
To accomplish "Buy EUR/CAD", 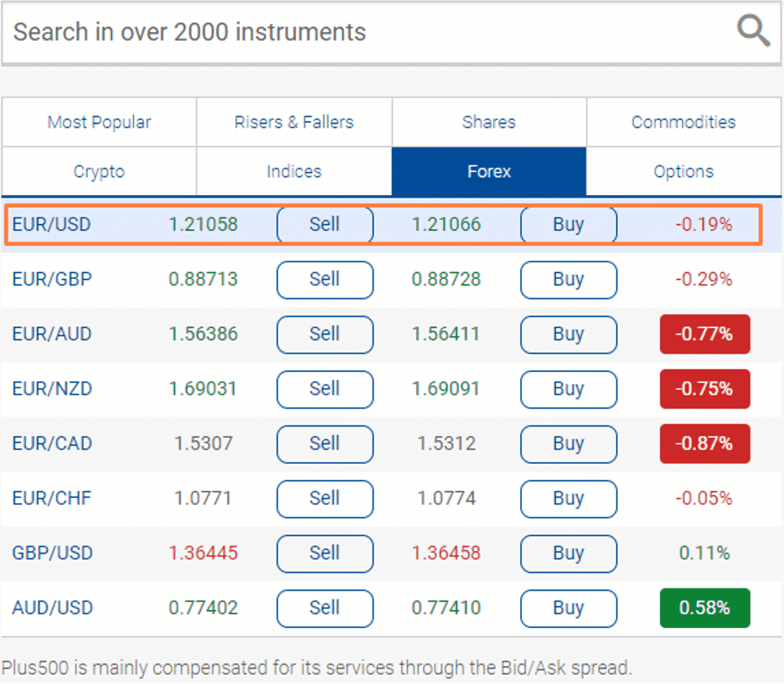I will pyautogui.click(x=569, y=444).
